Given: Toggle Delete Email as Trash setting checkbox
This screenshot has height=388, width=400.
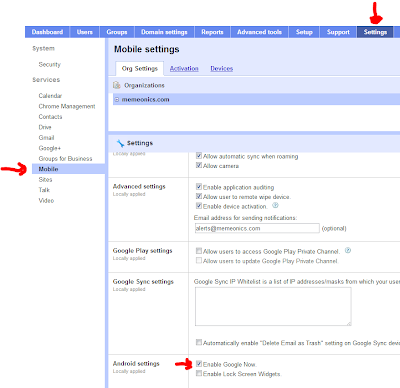Looking at the screenshot, I should coord(199,342).
